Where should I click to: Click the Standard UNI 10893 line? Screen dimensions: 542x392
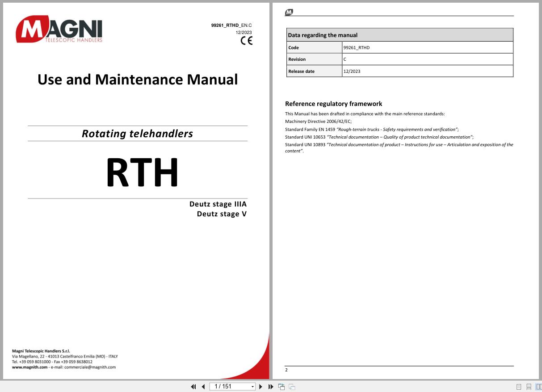[399, 148]
